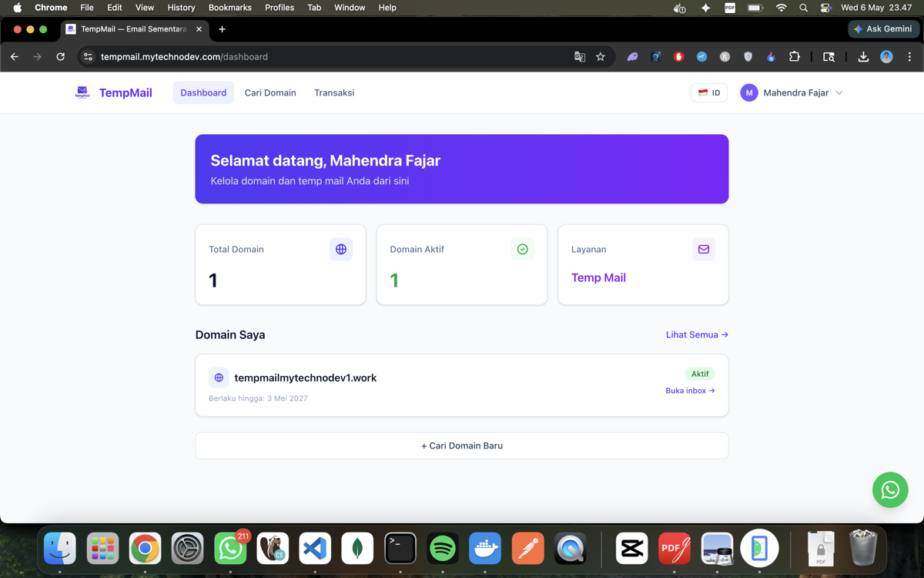Image resolution: width=924 pixels, height=578 pixels.
Task: Click the Buka inbox link
Action: tap(690, 391)
